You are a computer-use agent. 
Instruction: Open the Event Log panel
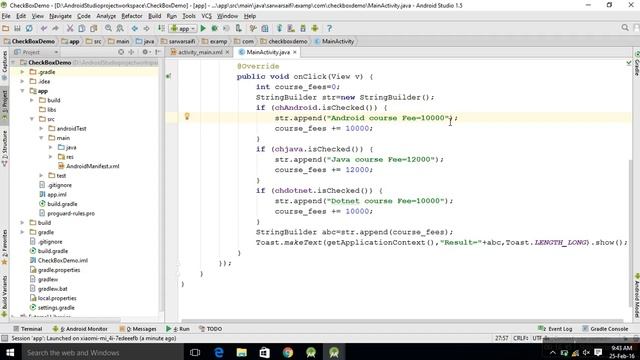pyautogui.click(x=555, y=329)
